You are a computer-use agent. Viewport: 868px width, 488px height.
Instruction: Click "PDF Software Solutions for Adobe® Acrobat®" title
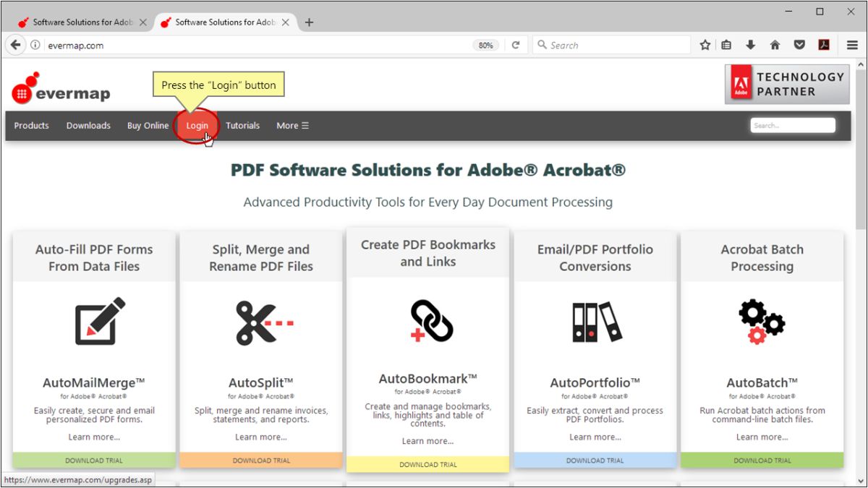(x=428, y=171)
